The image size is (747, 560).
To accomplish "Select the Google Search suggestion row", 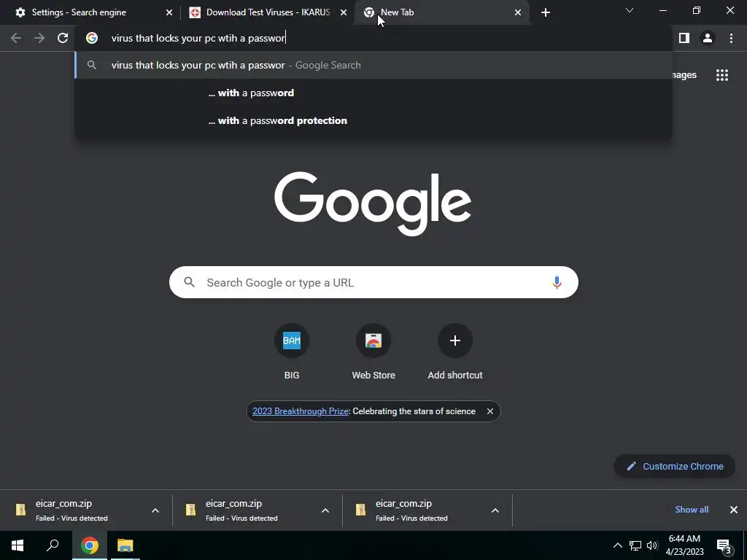I will (x=373, y=65).
